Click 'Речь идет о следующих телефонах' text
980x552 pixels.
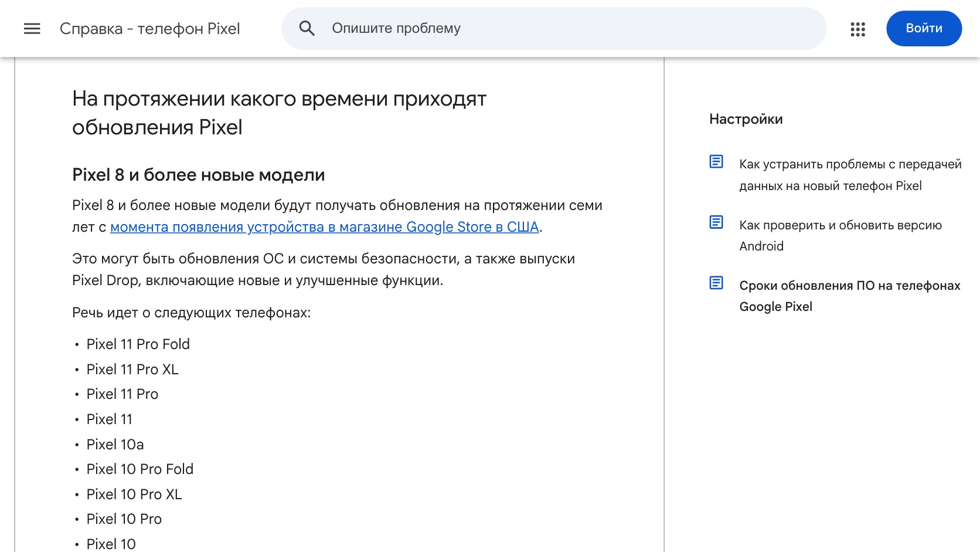click(191, 313)
